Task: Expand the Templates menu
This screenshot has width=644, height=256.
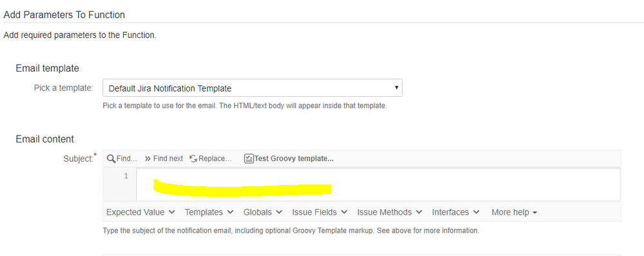Action: (x=209, y=212)
